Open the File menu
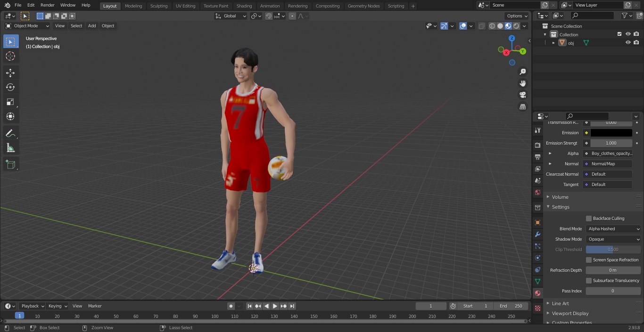This screenshot has height=332, width=644. coord(18,5)
